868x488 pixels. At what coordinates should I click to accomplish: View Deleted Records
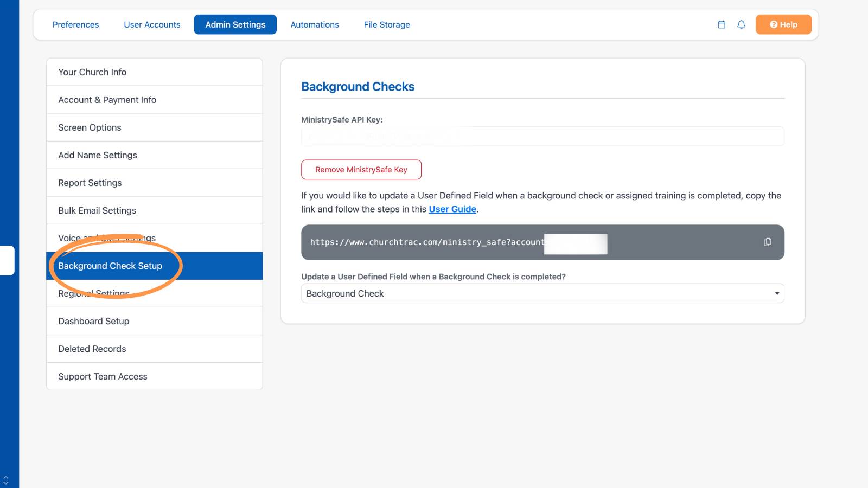(155, 349)
